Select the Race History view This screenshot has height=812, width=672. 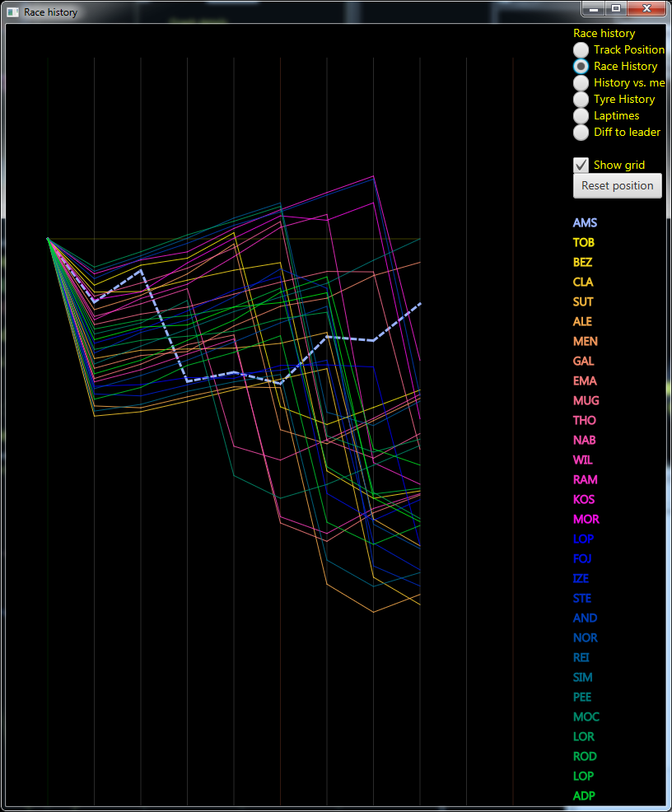tap(581, 66)
